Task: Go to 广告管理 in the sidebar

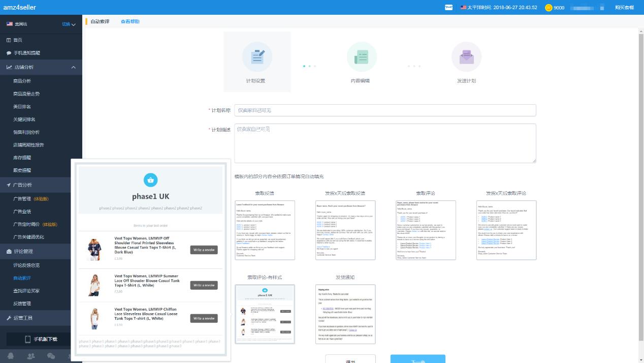Action: point(22,199)
